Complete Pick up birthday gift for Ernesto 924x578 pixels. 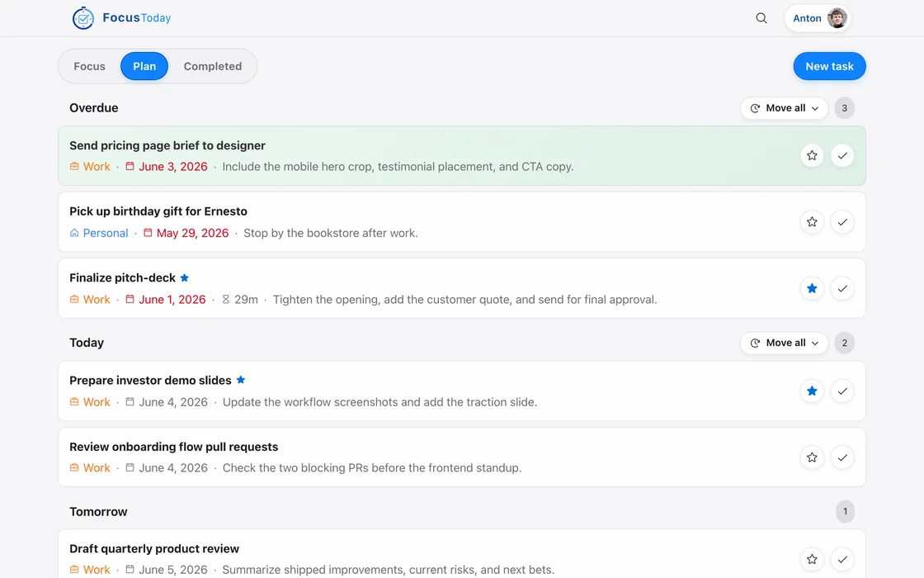pyautogui.click(x=842, y=222)
